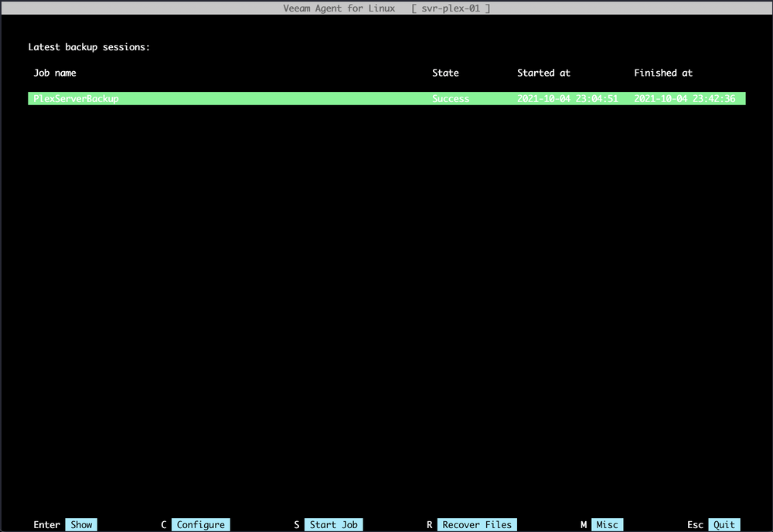Click the Enter key label
Image resolution: width=773 pixels, height=532 pixels.
coord(47,524)
